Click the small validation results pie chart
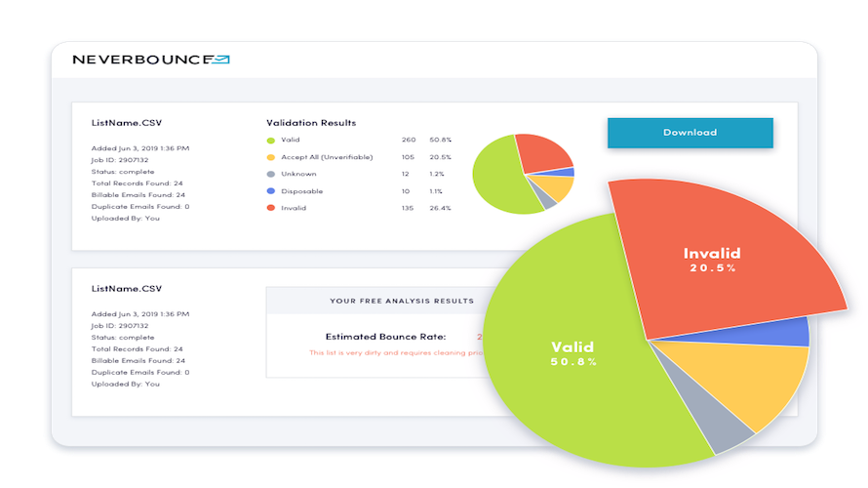The width and height of the screenshot is (868, 488). coord(523,174)
